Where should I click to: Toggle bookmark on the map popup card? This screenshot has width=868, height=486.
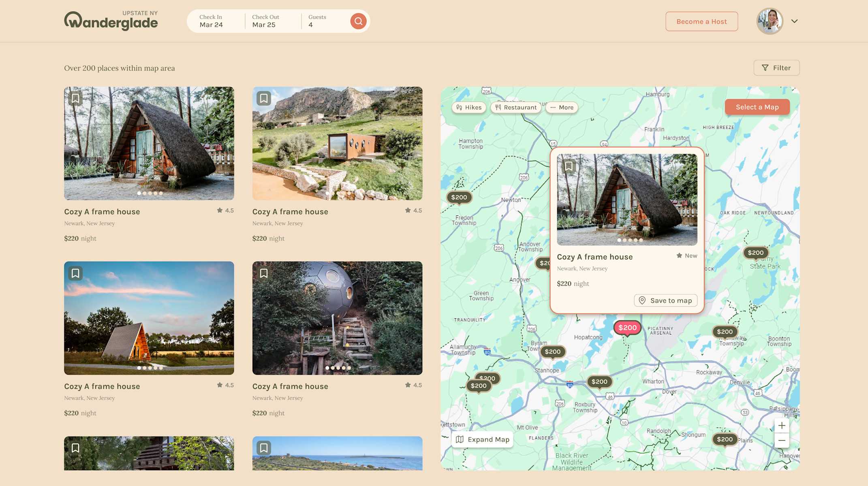click(569, 166)
